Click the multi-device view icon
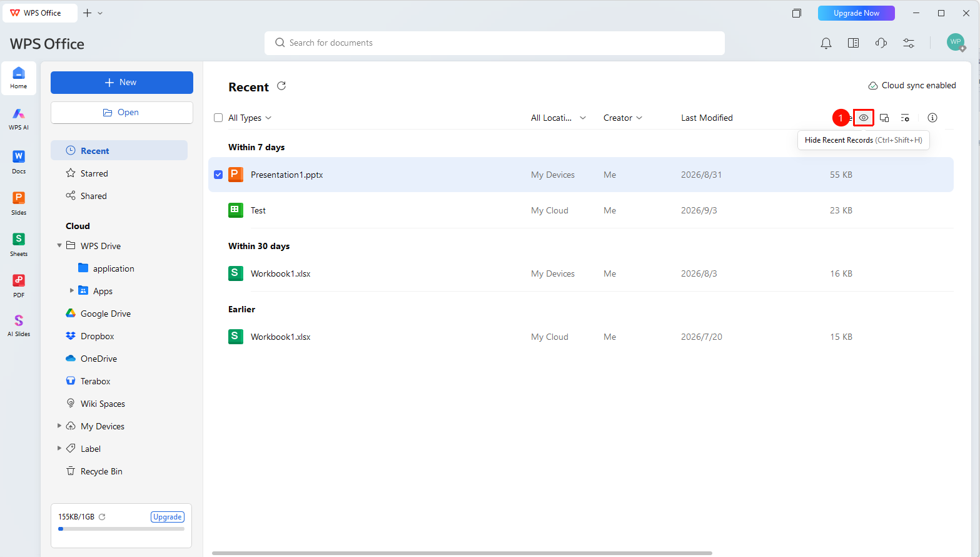This screenshot has width=980, height=557. click(884, 118)
